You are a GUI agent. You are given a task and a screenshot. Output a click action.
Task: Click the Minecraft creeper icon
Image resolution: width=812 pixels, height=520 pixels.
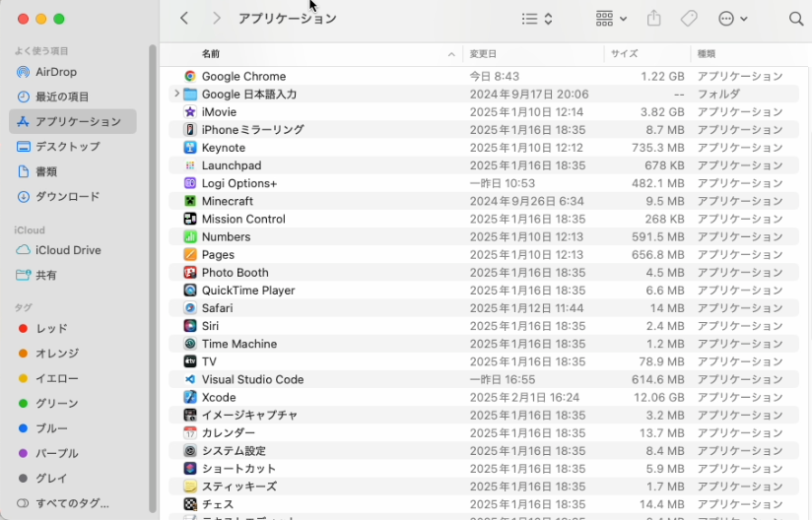pos(190,201)
